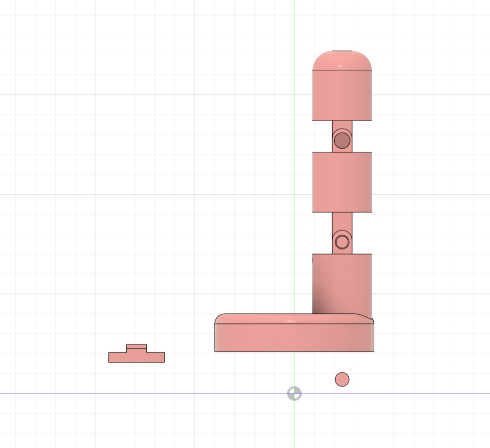Screen dimensions: 490x448
Task: Select the middle cylinder block
Action: pos(342,182)
